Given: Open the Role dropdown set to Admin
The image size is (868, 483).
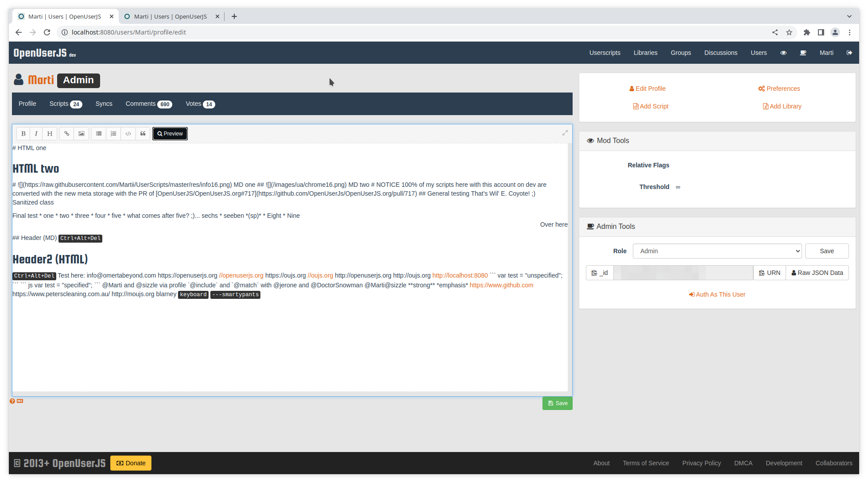Looking at the screenshot, I should point(717,251).
